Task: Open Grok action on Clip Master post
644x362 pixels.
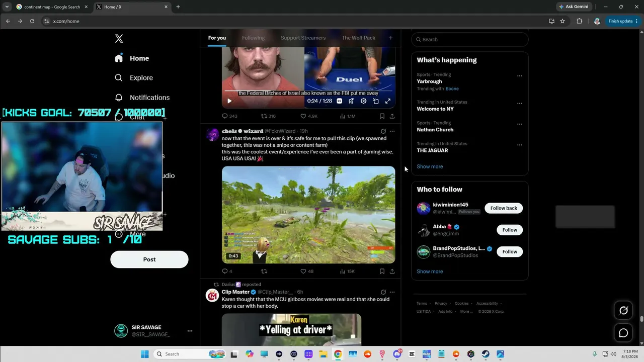Action: [x=383, y=292]
